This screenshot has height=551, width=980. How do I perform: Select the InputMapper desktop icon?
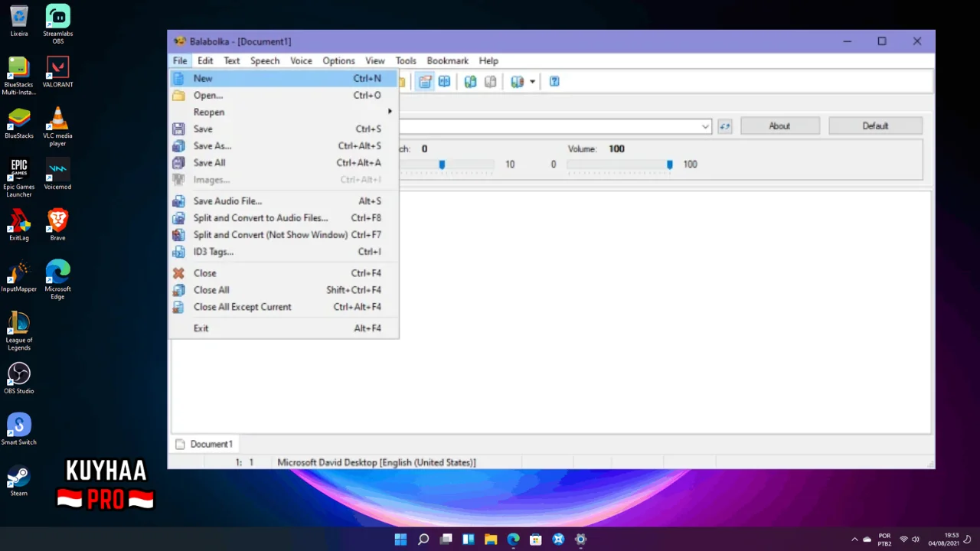click(19, 276)
